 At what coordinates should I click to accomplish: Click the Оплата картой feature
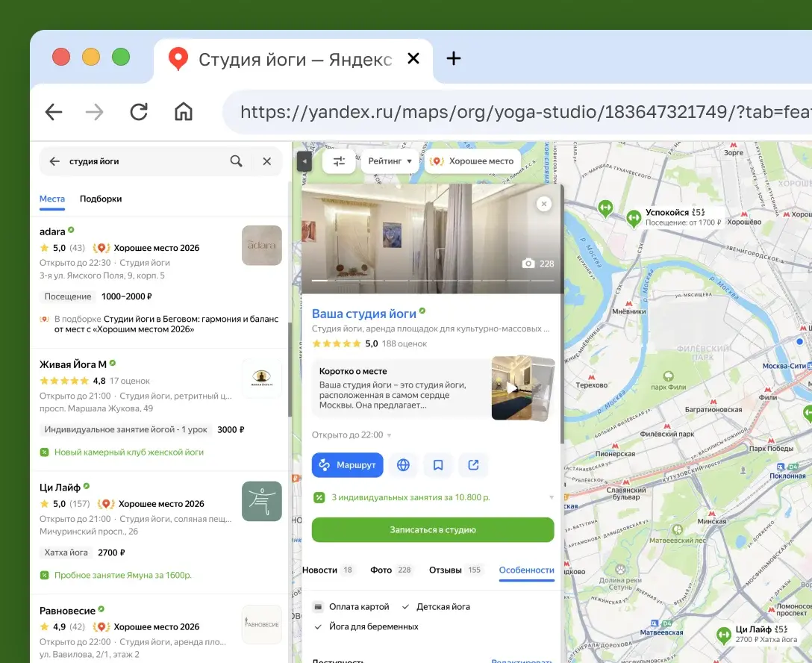coord(351,606)
